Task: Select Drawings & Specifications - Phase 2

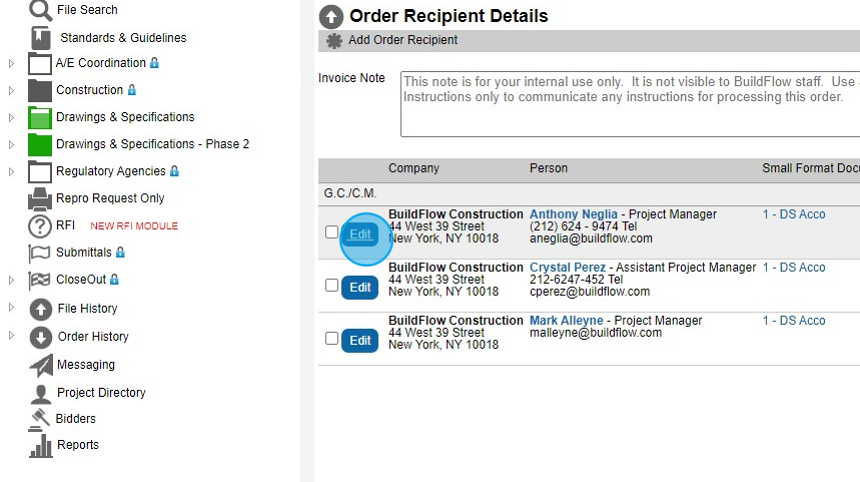Action: (x=152, y=144)
